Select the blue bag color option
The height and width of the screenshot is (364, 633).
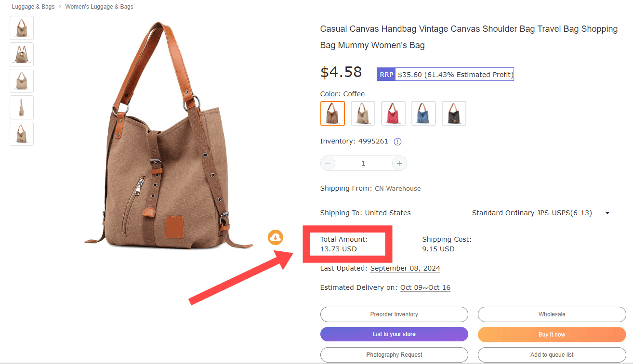pyautogui.click(x=423, y=114)
